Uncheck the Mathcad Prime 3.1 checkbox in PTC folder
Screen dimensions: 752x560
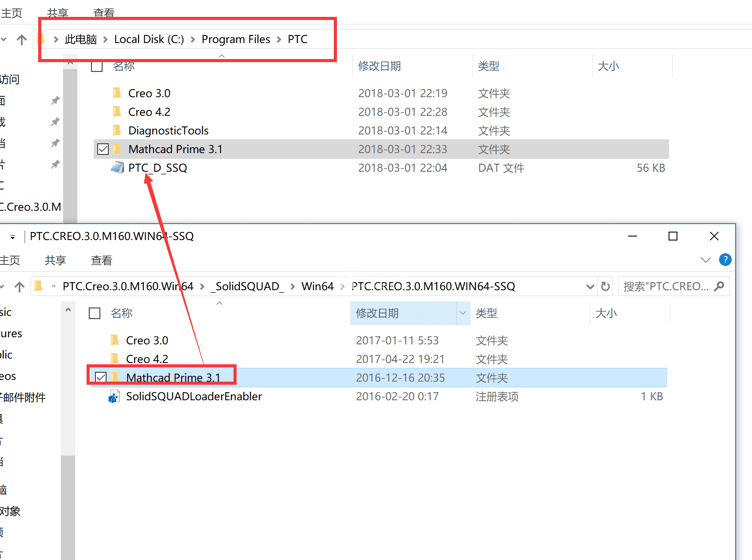point(103,149)
